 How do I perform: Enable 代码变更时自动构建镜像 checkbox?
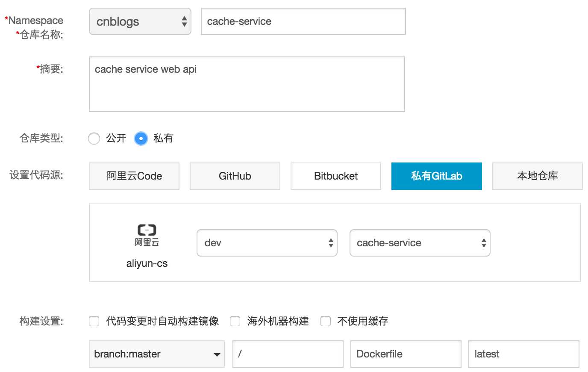94,321
